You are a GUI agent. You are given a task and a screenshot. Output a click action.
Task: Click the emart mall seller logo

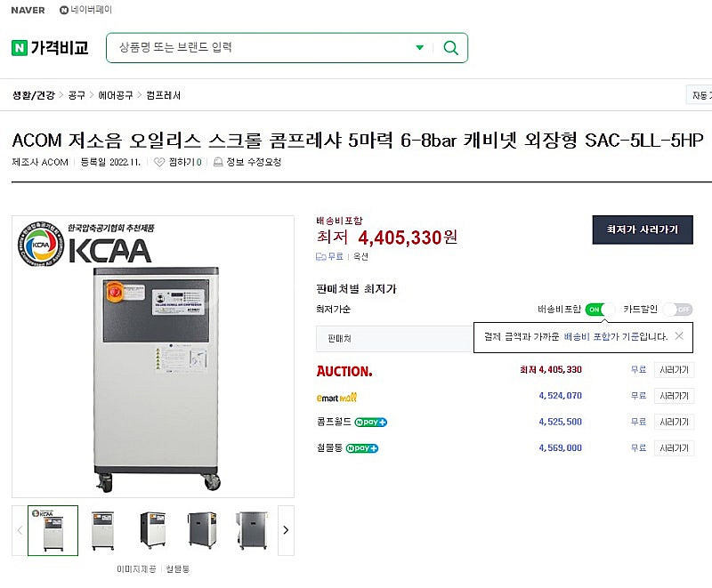[x=337, y=397]
